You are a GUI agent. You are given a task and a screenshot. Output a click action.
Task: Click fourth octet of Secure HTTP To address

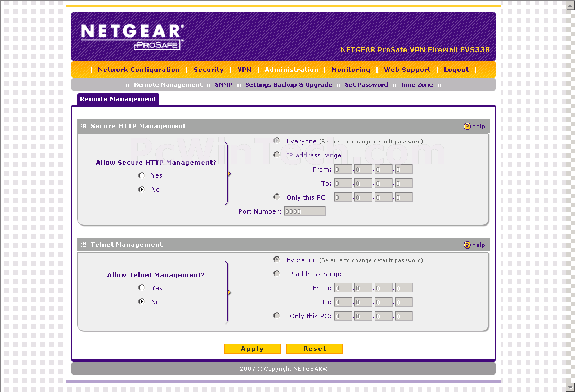(404, 183)
